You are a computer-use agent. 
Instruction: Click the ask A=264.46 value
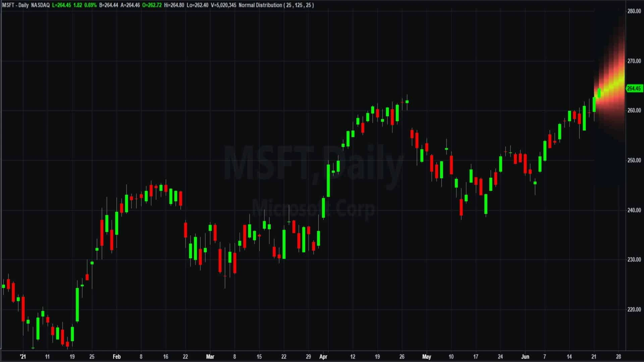tap(130, 5)
